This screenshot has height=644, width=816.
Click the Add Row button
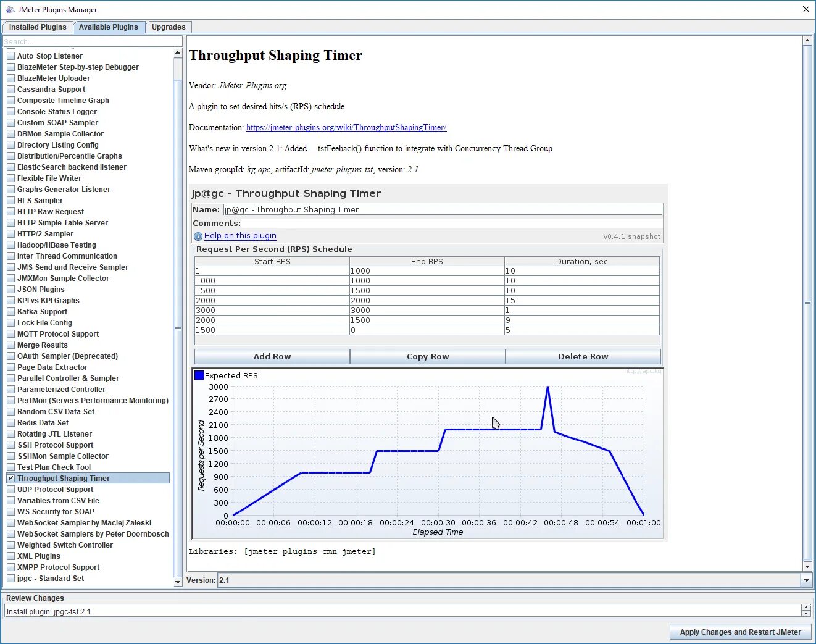(272, 357)
